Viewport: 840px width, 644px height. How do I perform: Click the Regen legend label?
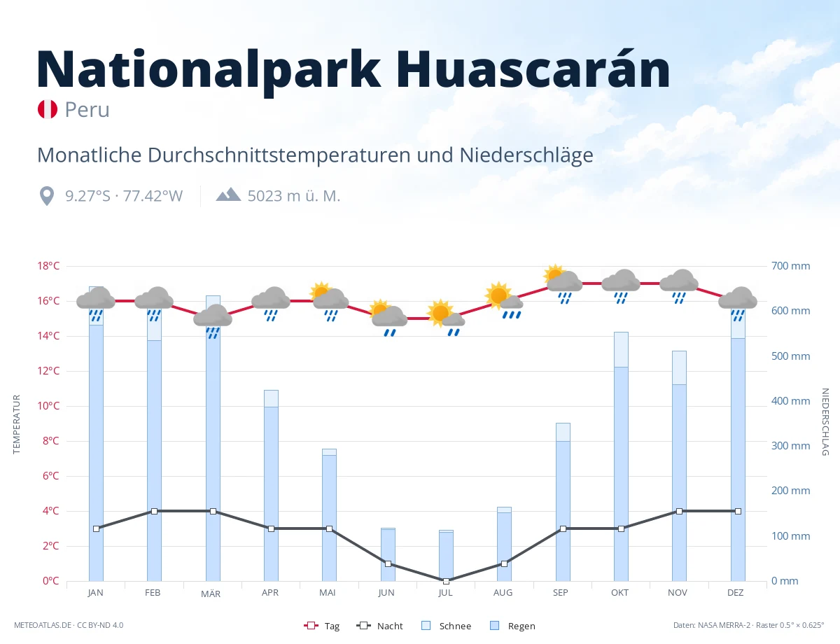tap(521, 626)
